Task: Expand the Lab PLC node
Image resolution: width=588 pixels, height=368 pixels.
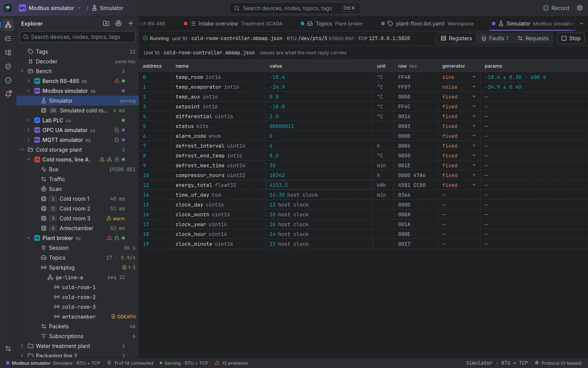Action: click(x=28, y=120)
